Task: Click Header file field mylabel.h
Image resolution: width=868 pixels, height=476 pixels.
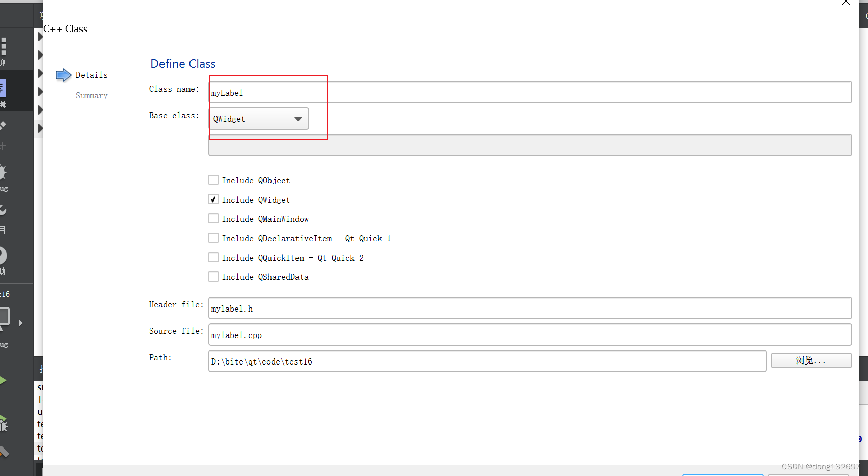Action: pyautogui.click(x=530, y=308)
